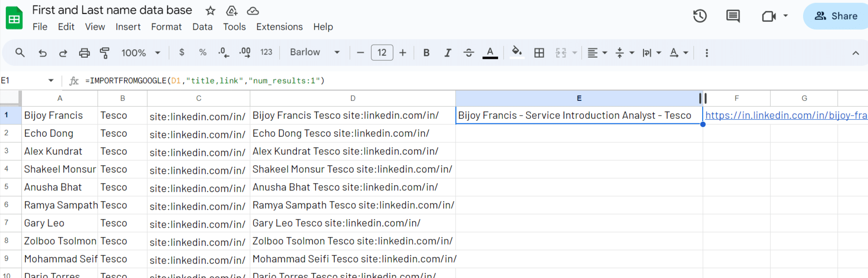Select the paint format roller icon
868x278 pixels.
pos(104,53)
